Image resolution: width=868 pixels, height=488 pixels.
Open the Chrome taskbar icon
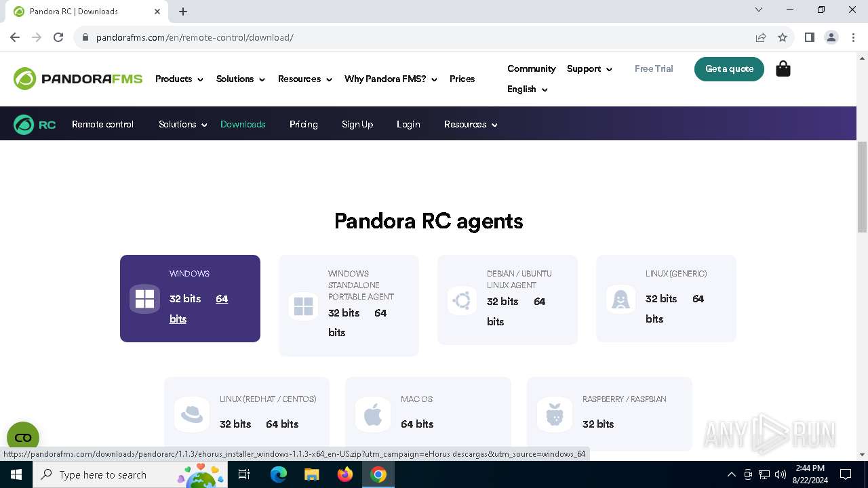point(378,474)
